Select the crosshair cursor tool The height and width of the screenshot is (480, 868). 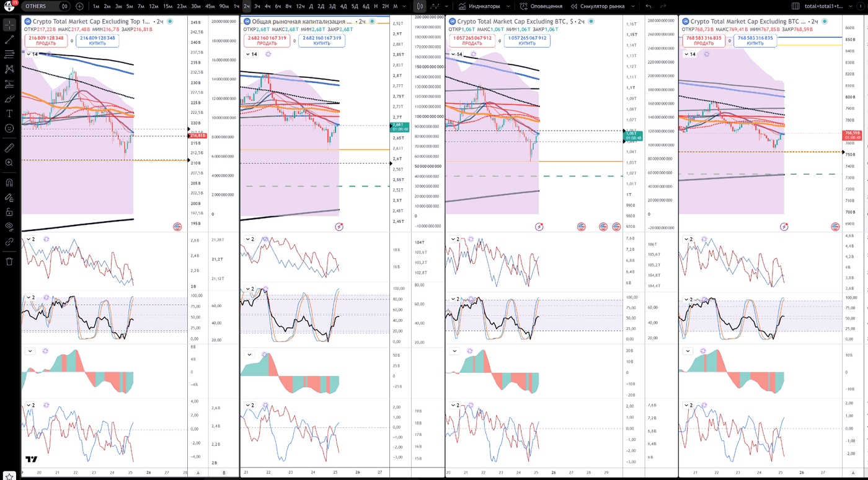(x=9, y=25)
